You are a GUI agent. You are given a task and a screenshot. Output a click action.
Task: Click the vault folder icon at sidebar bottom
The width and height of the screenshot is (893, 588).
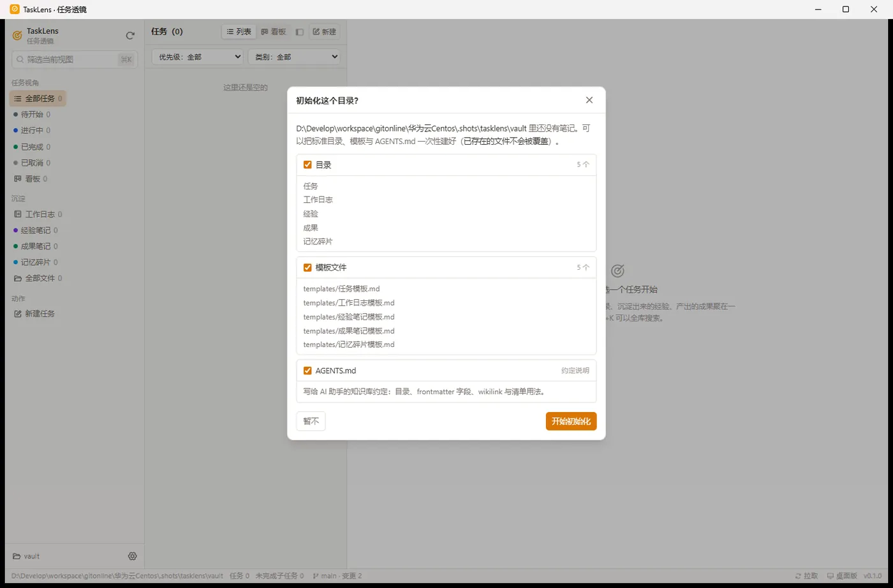click(x=17, y=556)
